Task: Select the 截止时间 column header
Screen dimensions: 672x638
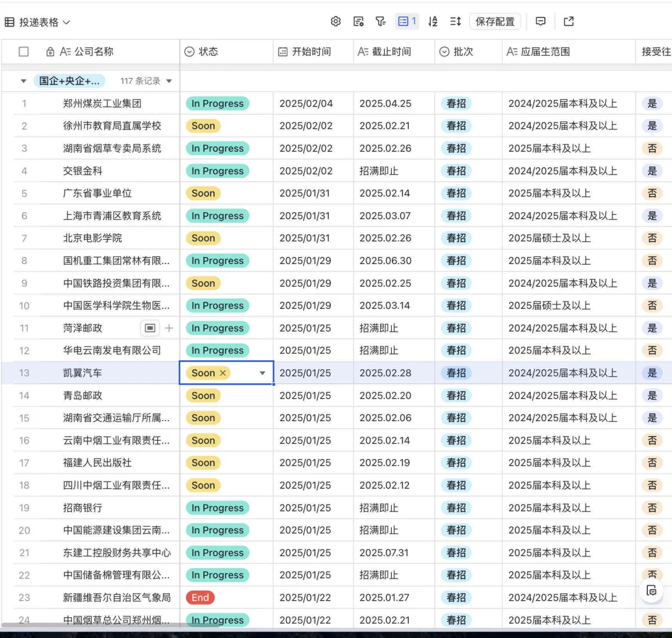Action: tap(394, 52)
